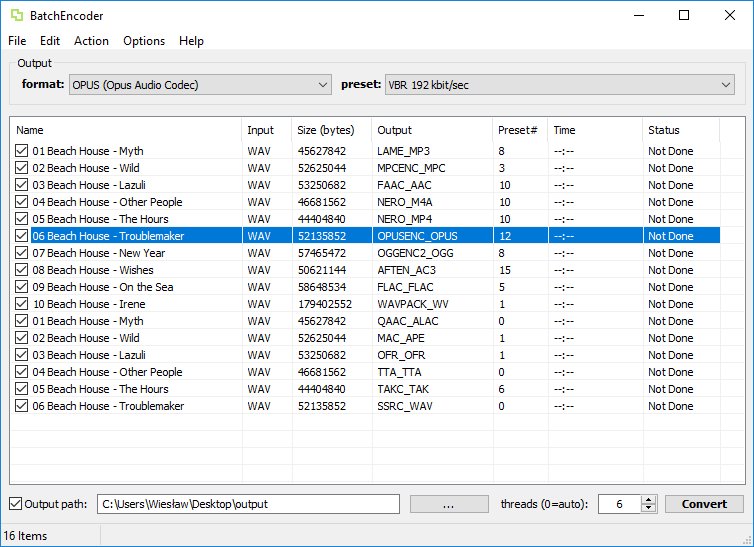Click size value 57465472
This screenshot has width=754, height=547.
click(x=321, y=253)
